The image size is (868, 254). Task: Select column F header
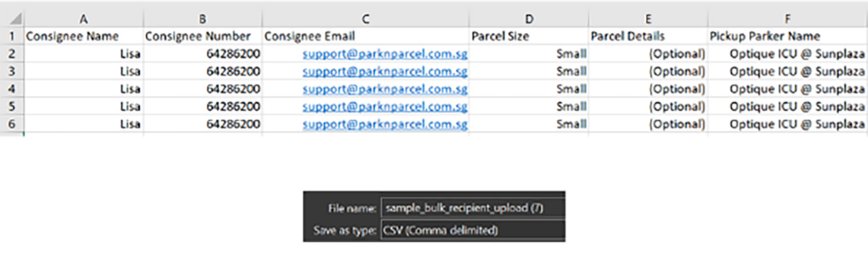tap(787, 19)
